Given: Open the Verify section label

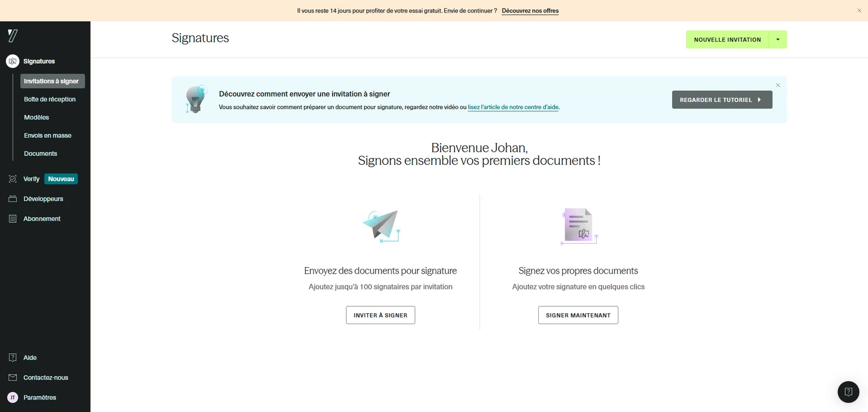Looking at the screenshot, I should tap(31, 179).
